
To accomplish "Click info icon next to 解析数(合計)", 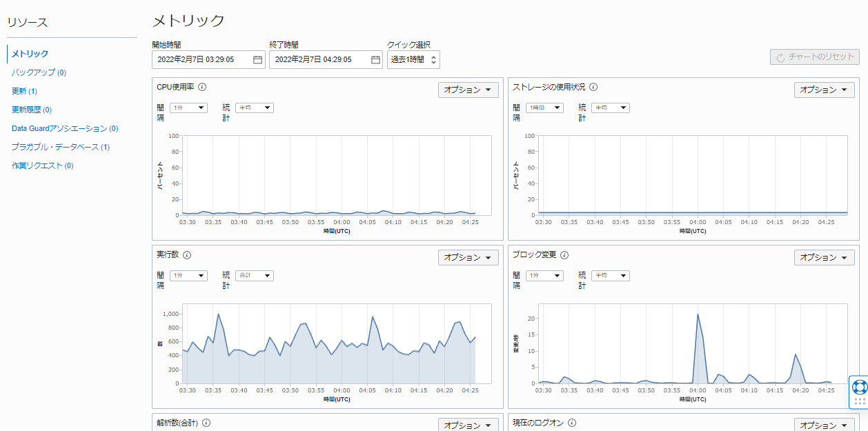I will point(206,423).
